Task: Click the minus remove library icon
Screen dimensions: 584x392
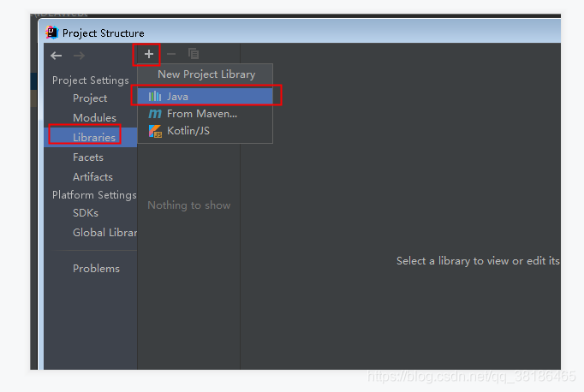Action: click(x=171, y=55)
